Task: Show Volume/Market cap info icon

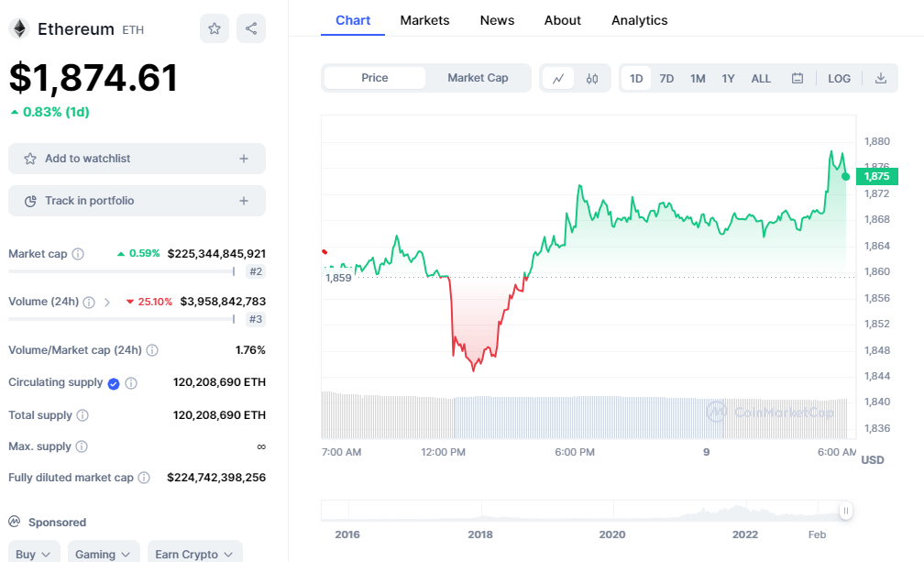Action: click(152, 350)
